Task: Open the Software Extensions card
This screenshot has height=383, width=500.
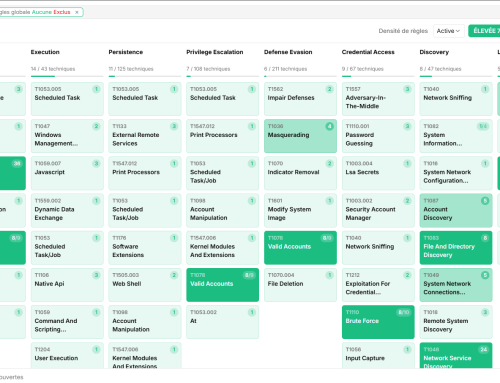Action: pyautogui.click(x=145, y=248)
